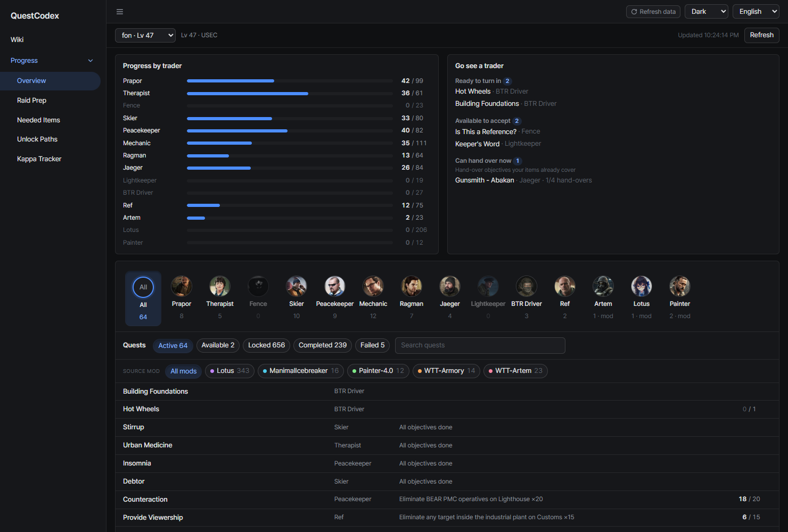Open the Needed Items page
This screenshot has width=788, height=532.
[x=38, y=120]
